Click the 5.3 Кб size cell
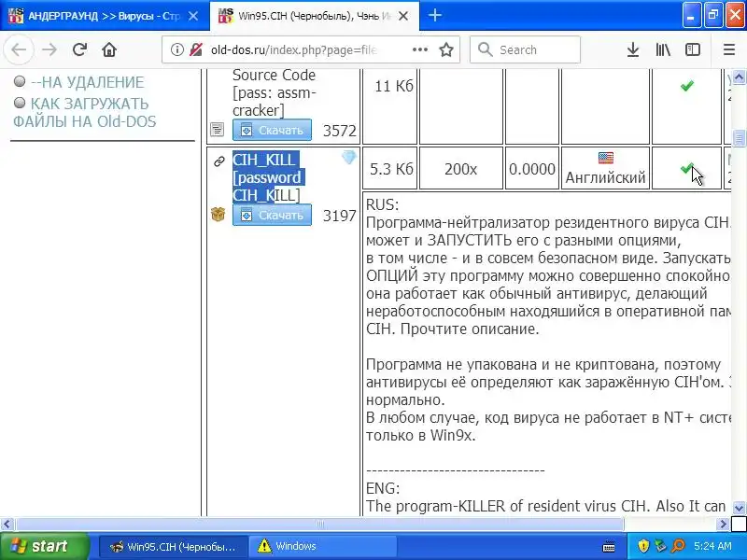Viewport: 747px width, 560px height. click(391, 169)
